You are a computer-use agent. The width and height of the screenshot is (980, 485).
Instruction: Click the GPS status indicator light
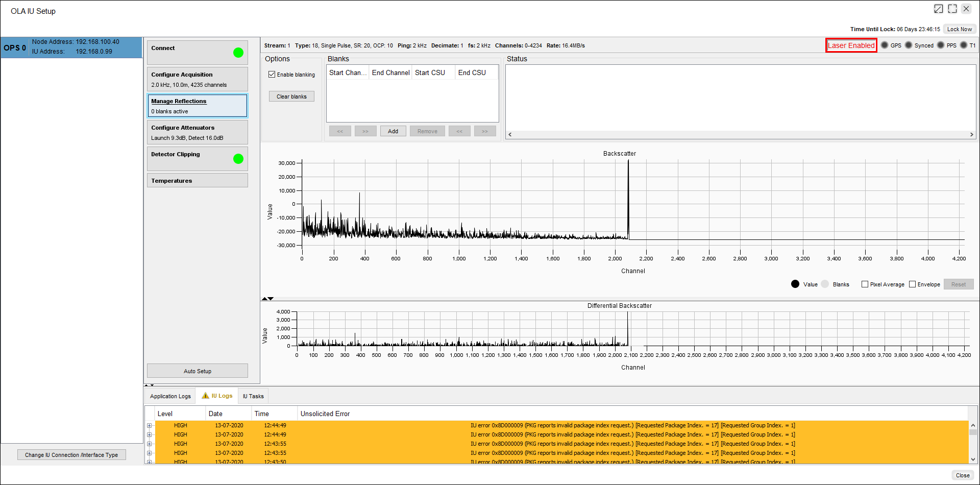[x=885, y=45]
